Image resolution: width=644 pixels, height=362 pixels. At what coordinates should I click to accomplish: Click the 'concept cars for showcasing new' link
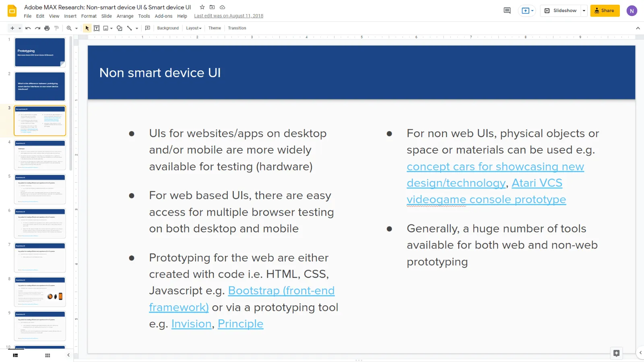(x=495, y=167)
